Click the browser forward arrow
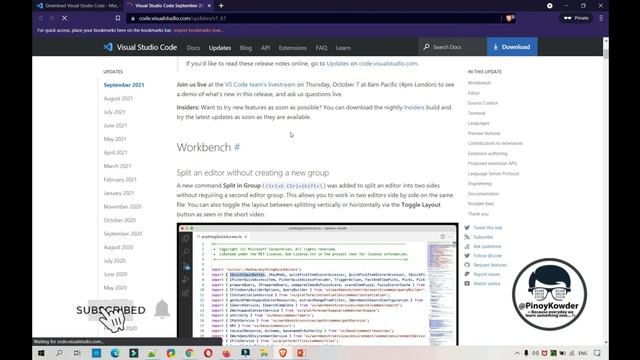The height and width of the screenshot is (360, 640). click(52, 18)
